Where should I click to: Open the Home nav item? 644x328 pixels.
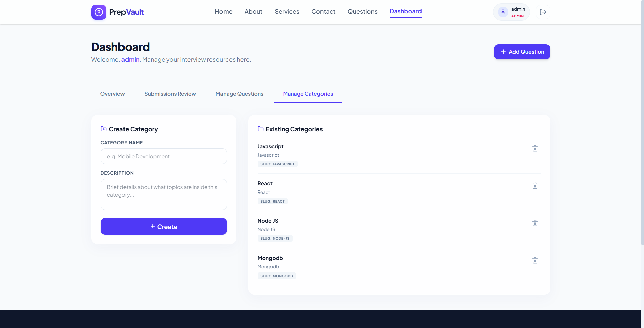224,12
